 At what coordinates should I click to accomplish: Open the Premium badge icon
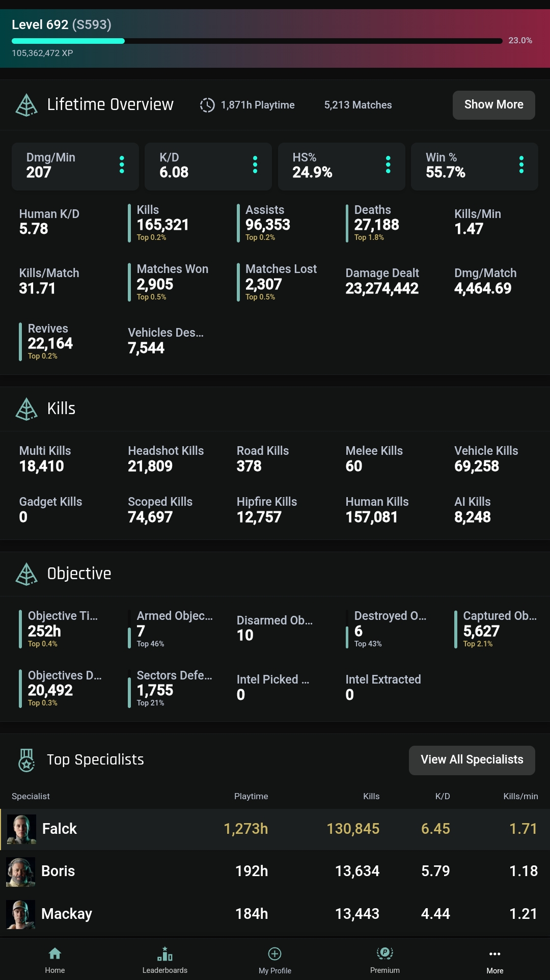[x=384, y=953]
